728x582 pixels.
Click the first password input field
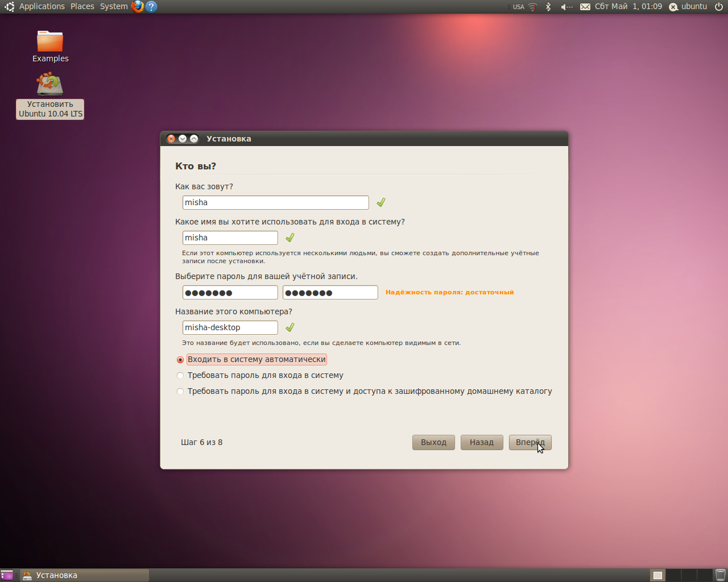[230, 292]
